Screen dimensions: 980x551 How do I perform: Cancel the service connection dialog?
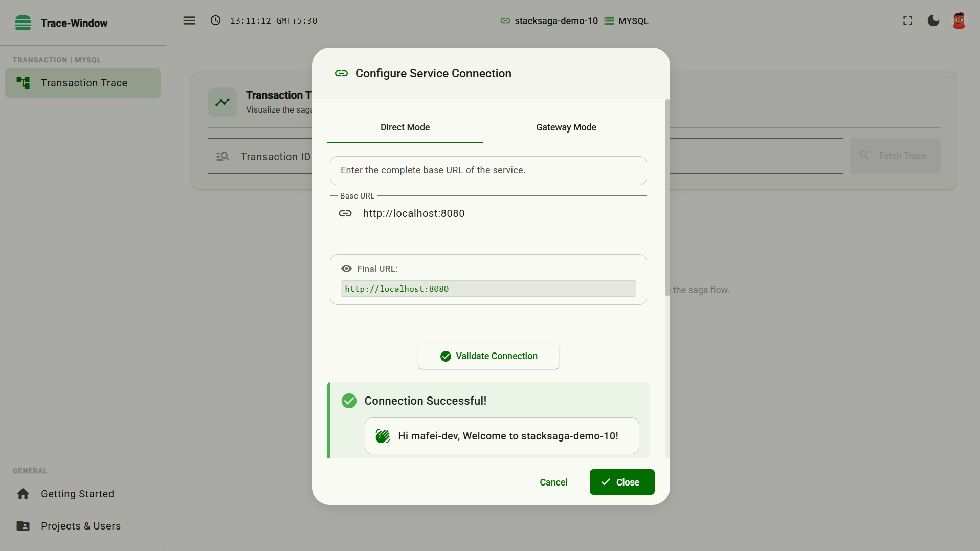553,482
